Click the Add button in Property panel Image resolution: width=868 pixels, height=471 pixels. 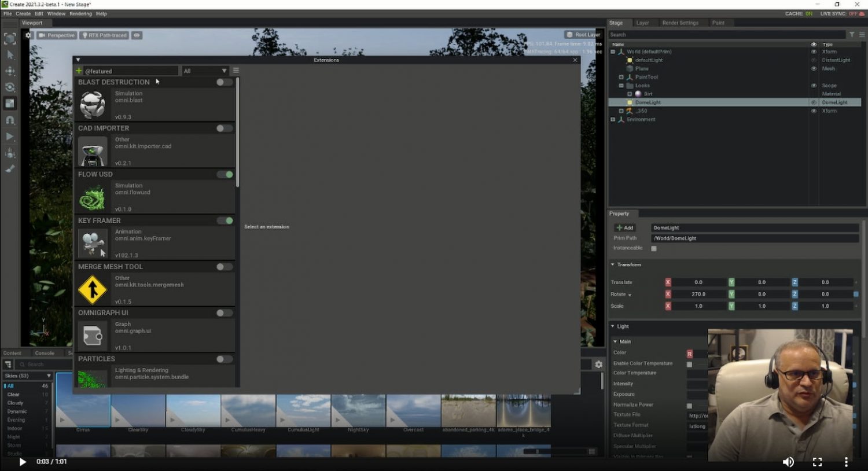click(x=625, y=227)
